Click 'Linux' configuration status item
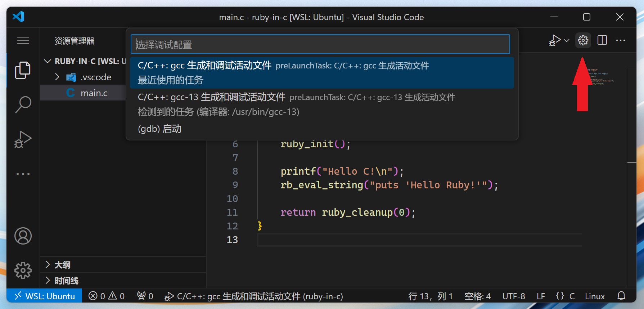The width and height of the screenshot is (644, 309). point(595,296)
